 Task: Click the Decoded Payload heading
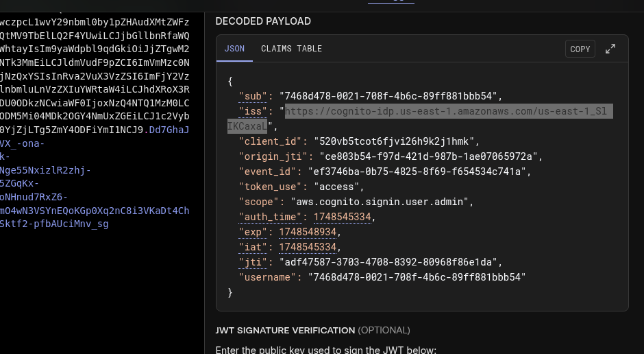click(x=263, y=21)
